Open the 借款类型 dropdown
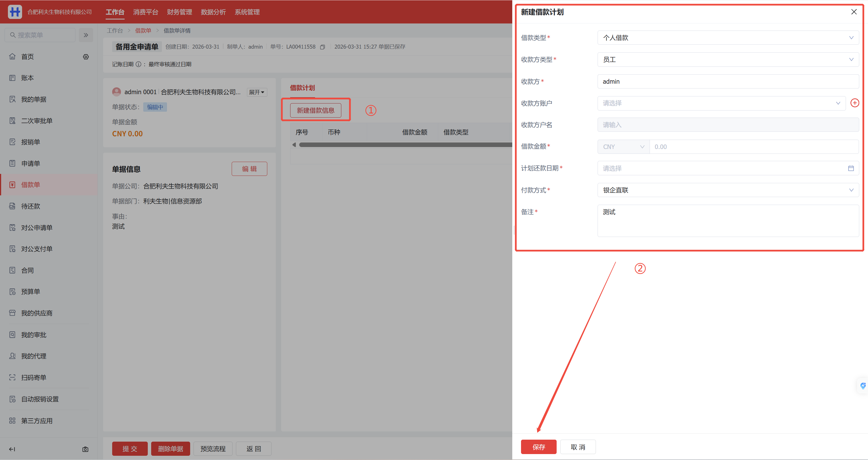868x460 pixels. tap(728, 38)
